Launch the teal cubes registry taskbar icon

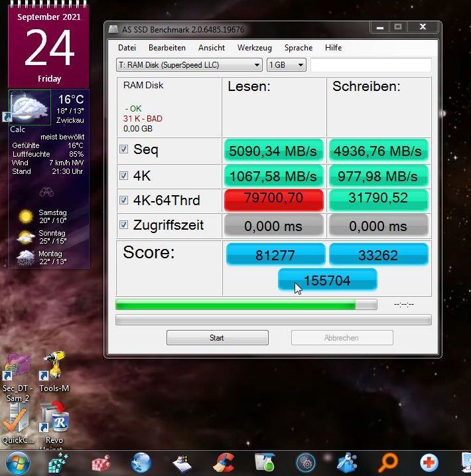(58, 463)
